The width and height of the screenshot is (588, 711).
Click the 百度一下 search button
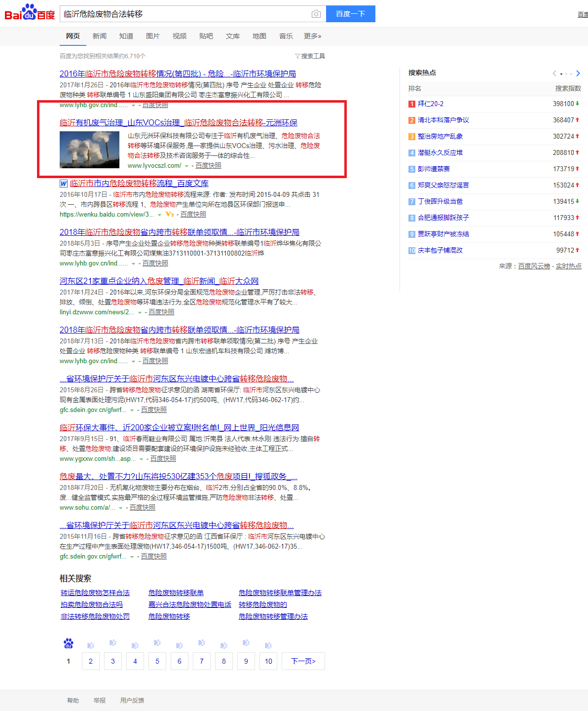click(350, 14)
